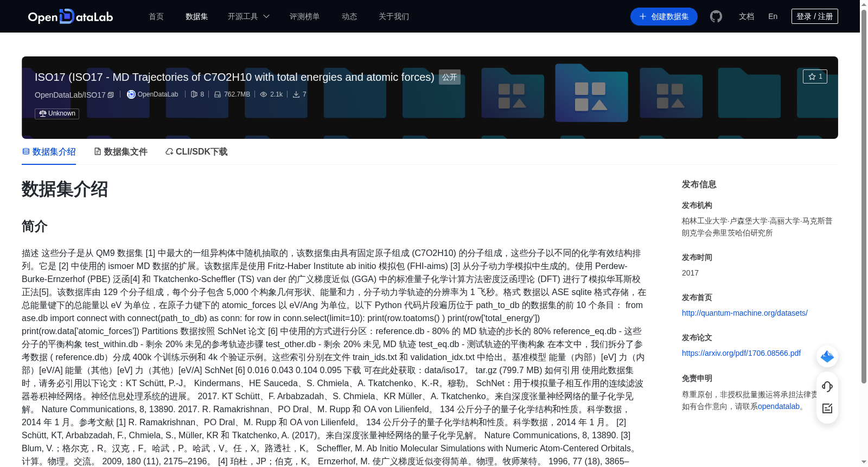Expand the 开源工具 dropdown menu
The image size is (868, 467).
tap(248, 16)
